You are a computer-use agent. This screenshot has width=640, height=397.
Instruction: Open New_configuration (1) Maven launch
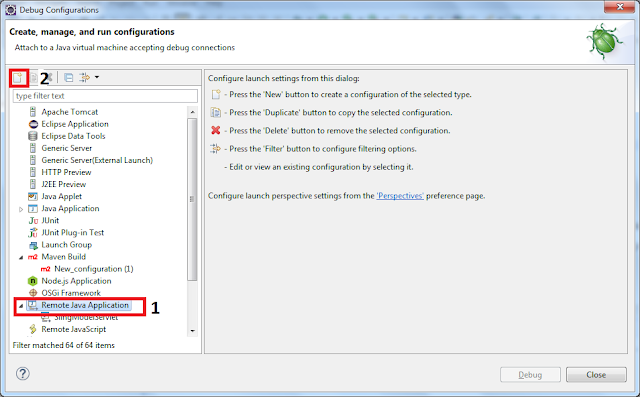click(93, 269)
